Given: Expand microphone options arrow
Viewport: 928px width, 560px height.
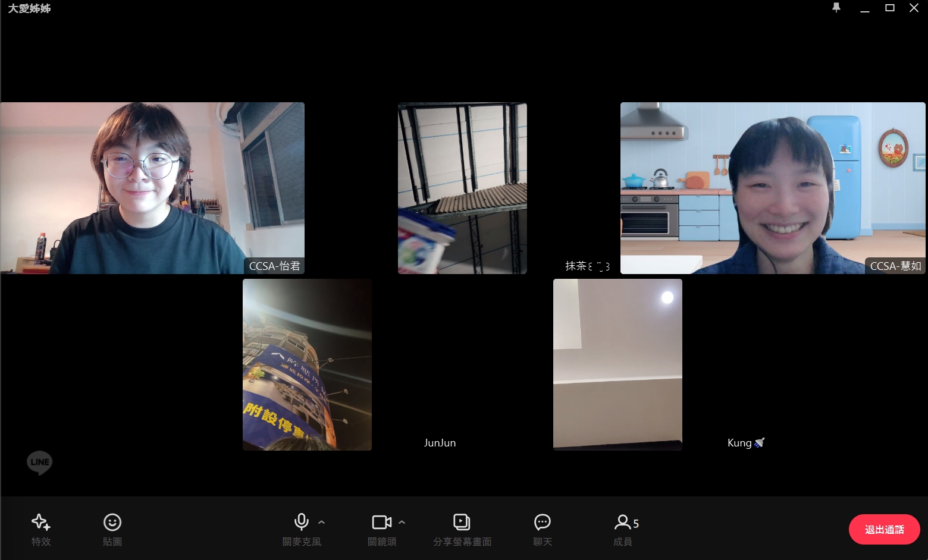Looking at the screenshot, I should (x=322, y=523).
